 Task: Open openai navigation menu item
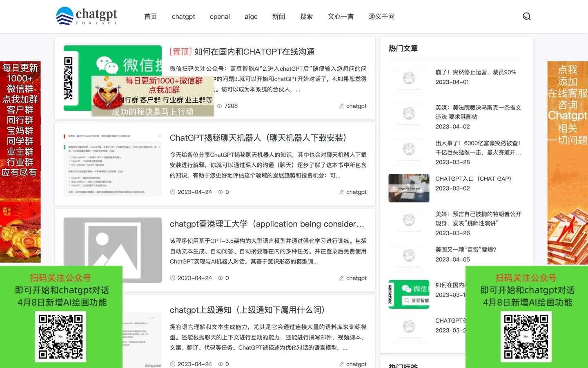click(x=220, y=16)
